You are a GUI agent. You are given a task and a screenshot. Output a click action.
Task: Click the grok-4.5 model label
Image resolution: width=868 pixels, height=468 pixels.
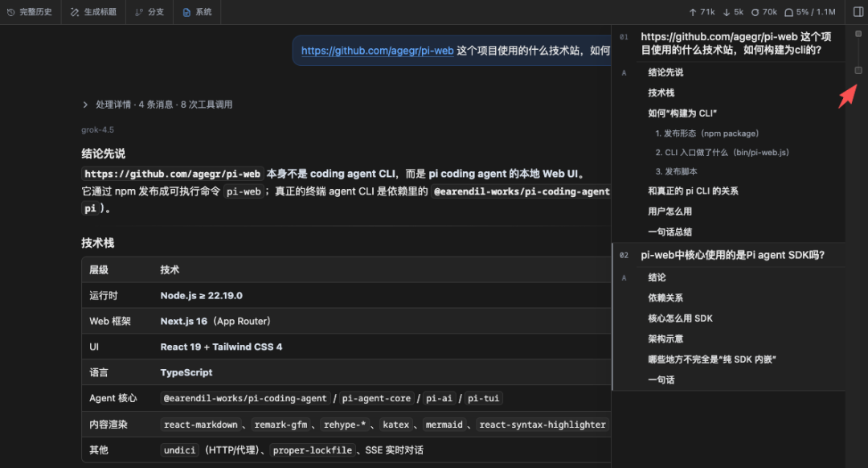click(97, 129)
